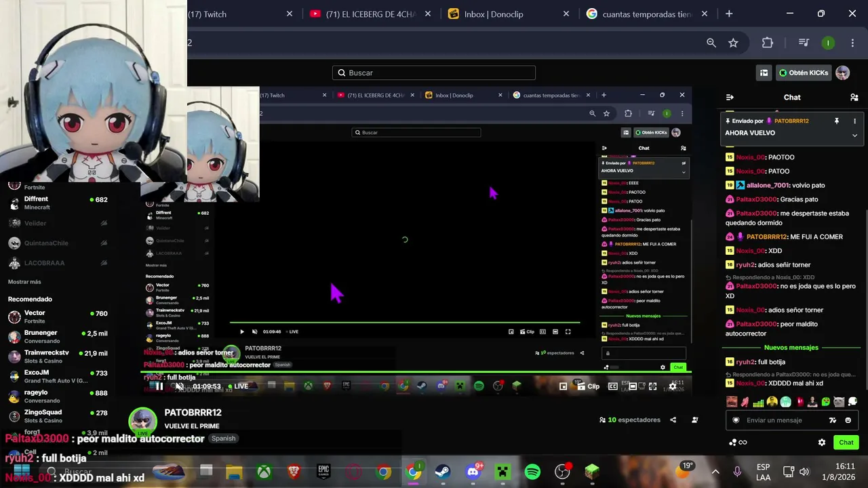The height and width of the screenshot is (488, 868).
Task: Open Diffrent channel in the main sidebar
Action: point(58,203)
